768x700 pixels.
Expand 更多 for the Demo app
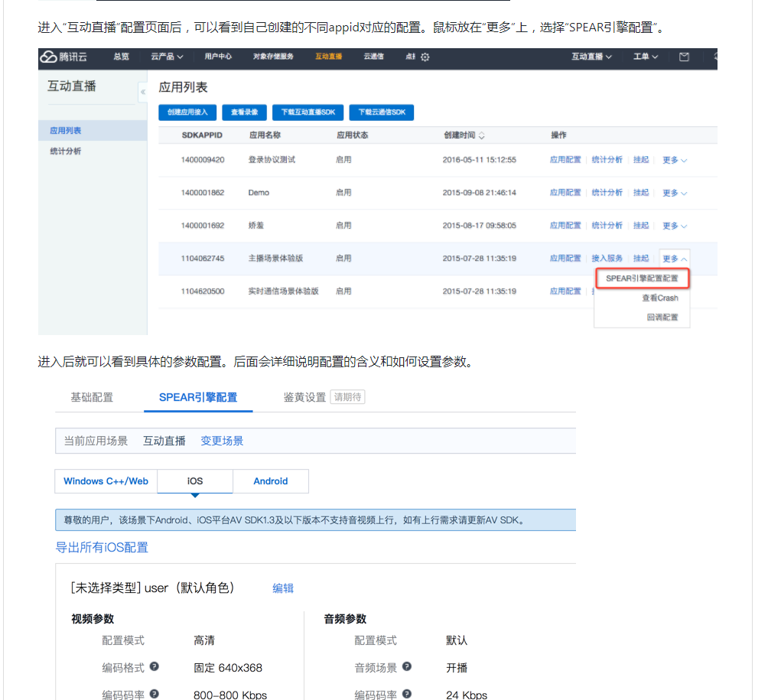click(675, 193)
